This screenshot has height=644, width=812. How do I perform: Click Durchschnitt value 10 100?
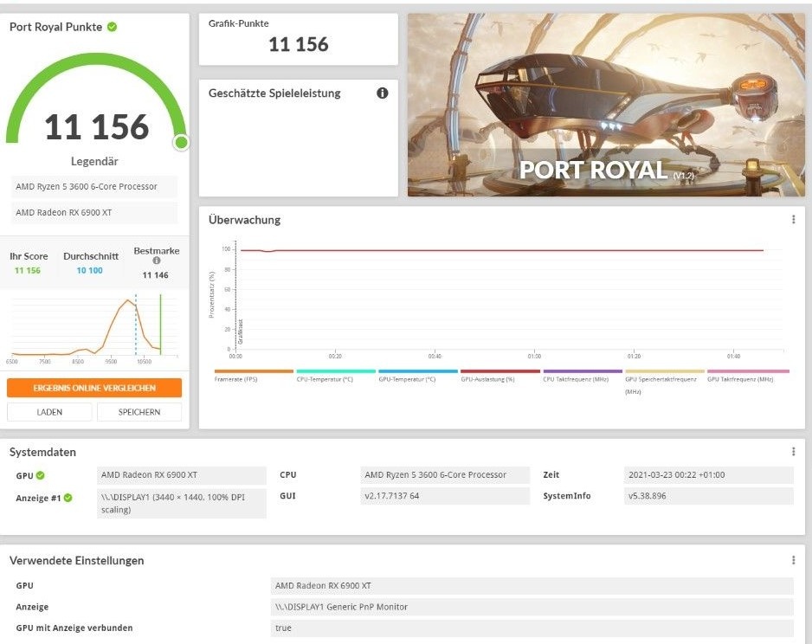[x=89, y=270]
